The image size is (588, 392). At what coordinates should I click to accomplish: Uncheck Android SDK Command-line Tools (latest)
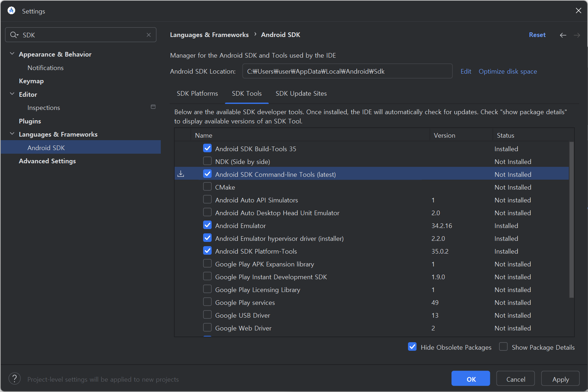pyautogui.click(x=207, y=174)
